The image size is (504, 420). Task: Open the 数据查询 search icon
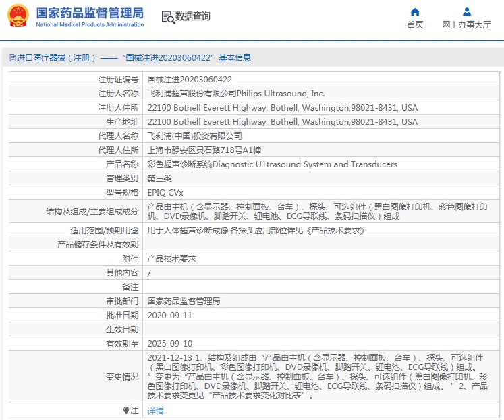click(168, 17)
